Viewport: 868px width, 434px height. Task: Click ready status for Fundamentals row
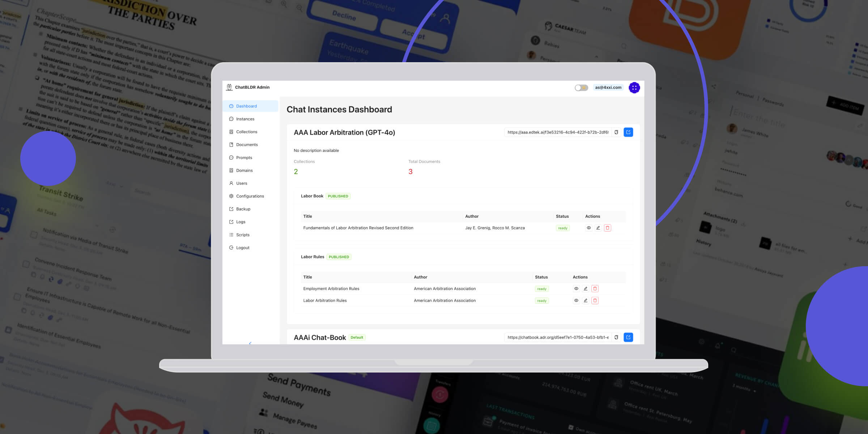tap(563, 228)
